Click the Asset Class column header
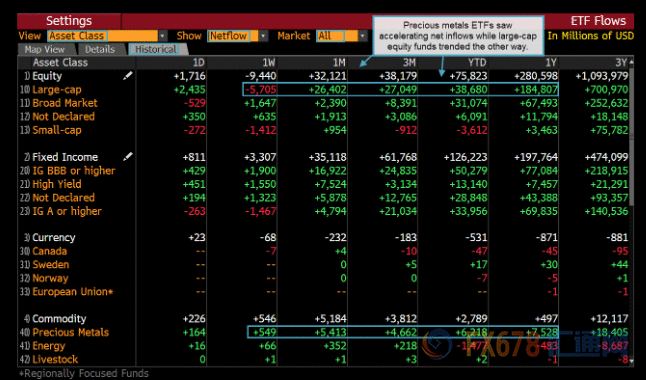Viewport: 646px width, 380px height. [60, 63]
